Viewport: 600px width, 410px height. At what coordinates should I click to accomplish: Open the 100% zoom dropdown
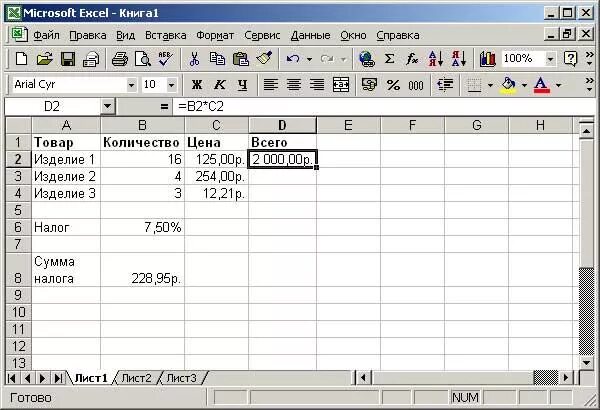click(550, 59)
